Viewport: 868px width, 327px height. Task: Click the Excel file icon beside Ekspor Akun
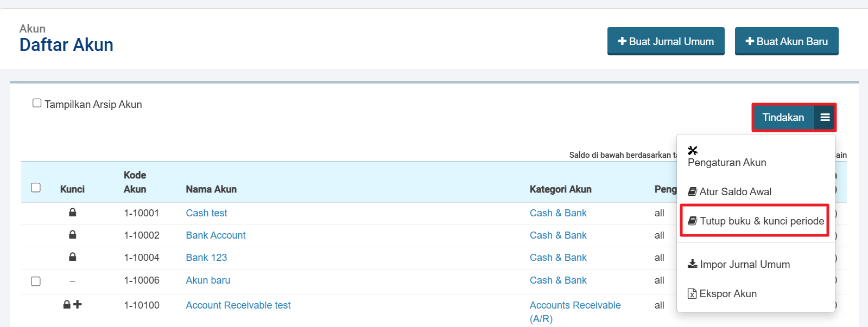coord(692,293)
